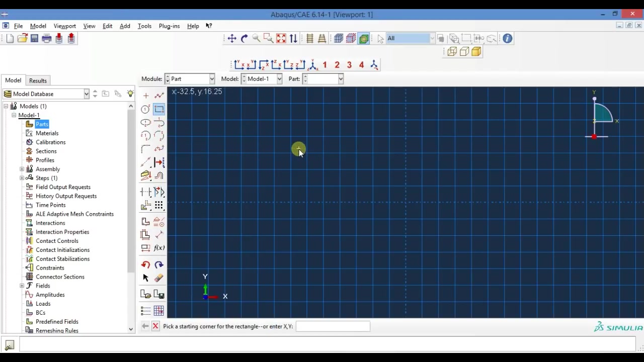This screenshot has height=362, width=644.
Task: Enable wireframe render style
Action: pyautogui.click(x=452, y=52)
